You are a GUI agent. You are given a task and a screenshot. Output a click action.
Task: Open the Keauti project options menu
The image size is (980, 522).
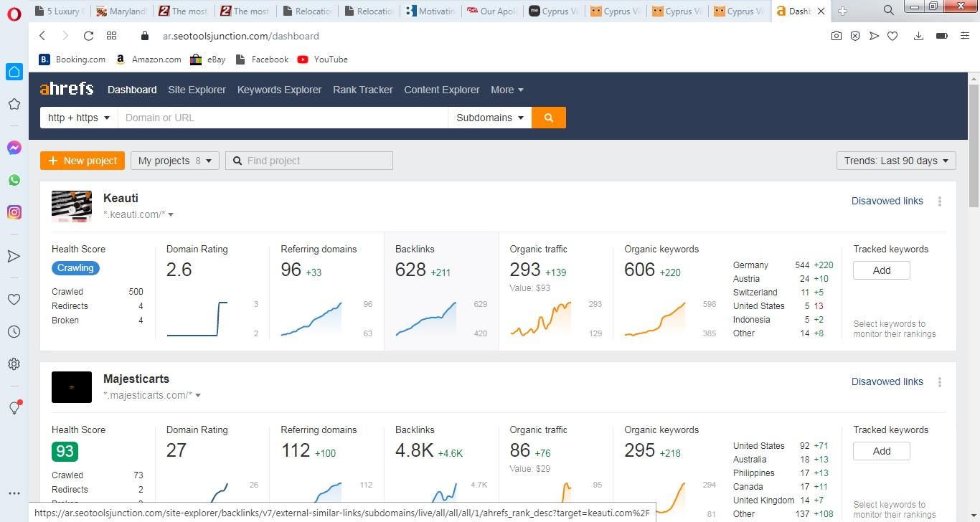(x=940, y=201)
